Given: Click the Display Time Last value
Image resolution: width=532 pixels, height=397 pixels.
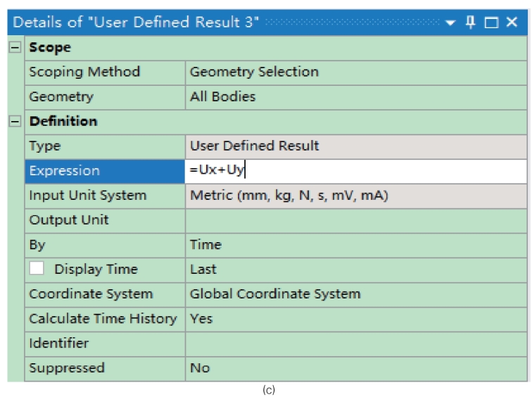Looking at the screenshot, I should pos(356,270).
